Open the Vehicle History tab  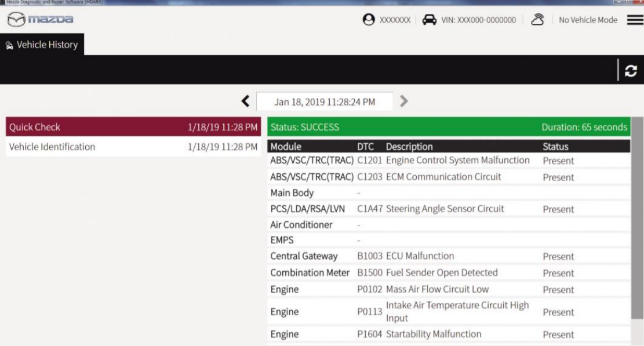(42, 45)
